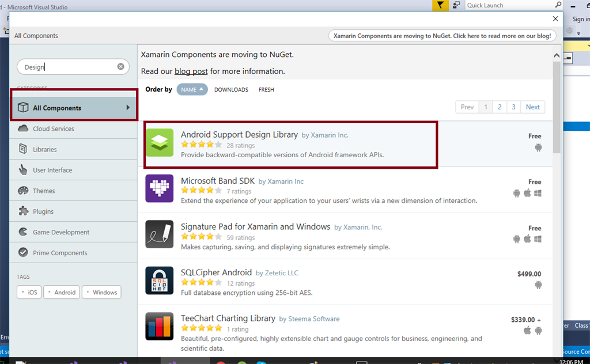Image resolution: width=590 pixels, height=364 pixels.
Task: Filter by the Android tag
Action: click(62, 292)
